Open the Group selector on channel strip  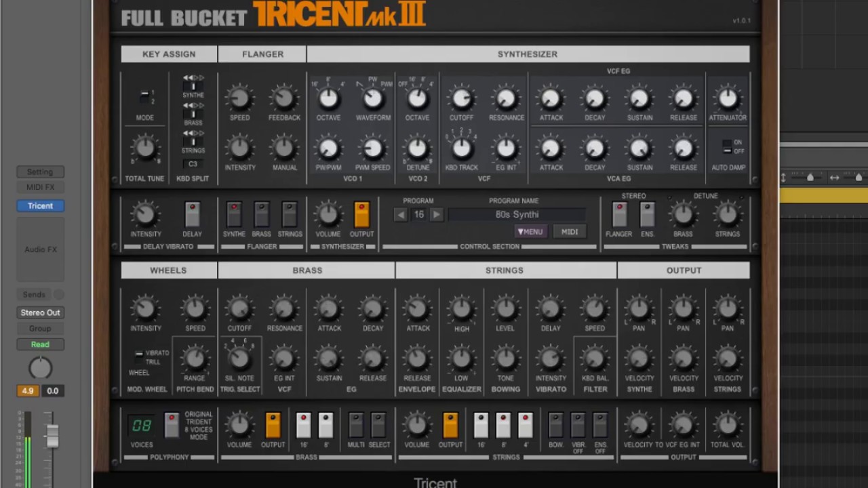(41, 329)
